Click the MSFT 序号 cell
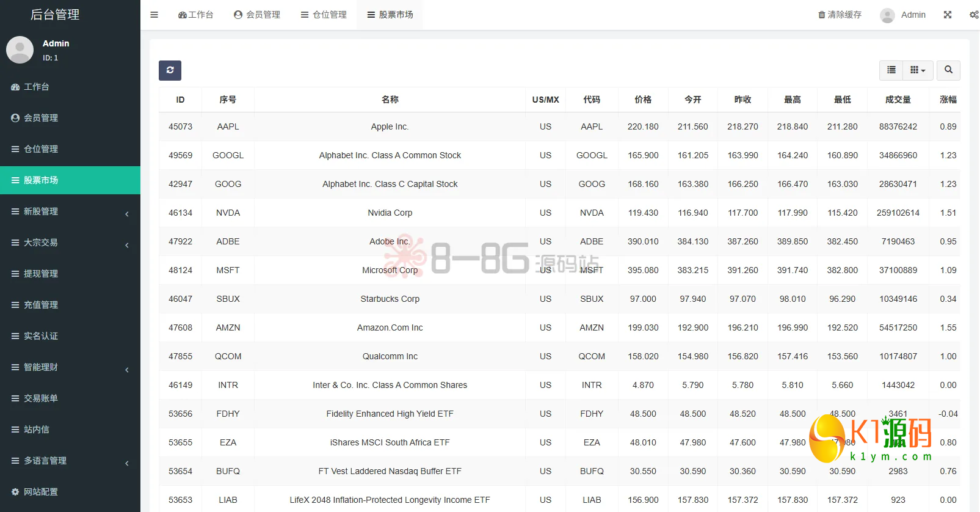The height and width of the screenshot is (512, 980). (x=228, y=270)
